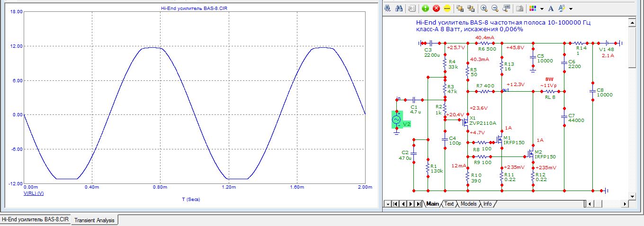
Task: Click the red X toolbar icon
Action: [x=436, y=8]
